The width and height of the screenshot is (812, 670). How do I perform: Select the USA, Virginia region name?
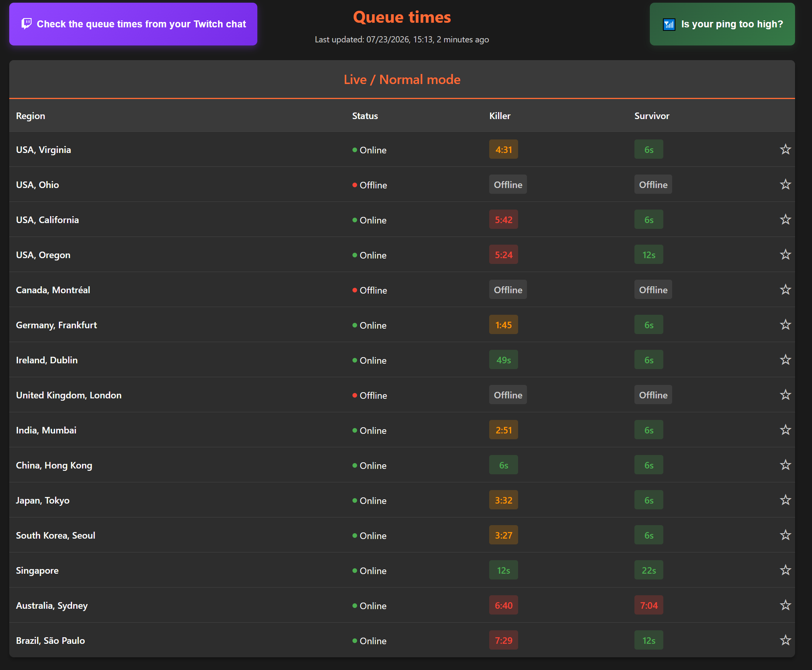[x=43, y=150]
